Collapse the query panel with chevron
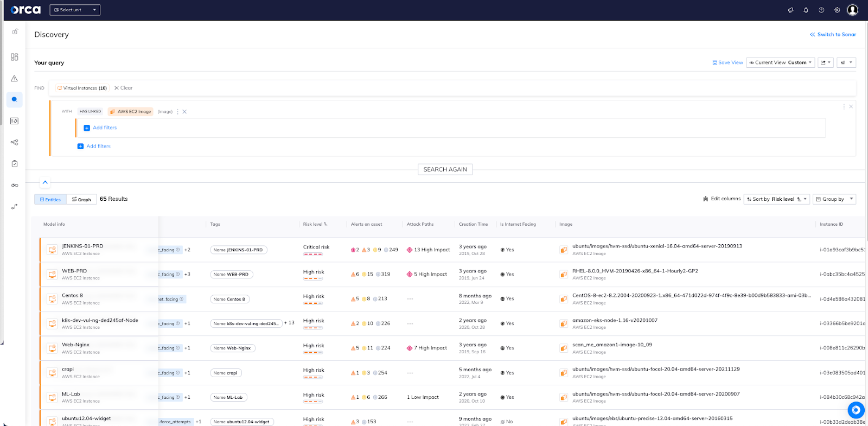868x426 pixels. [45, 182]
